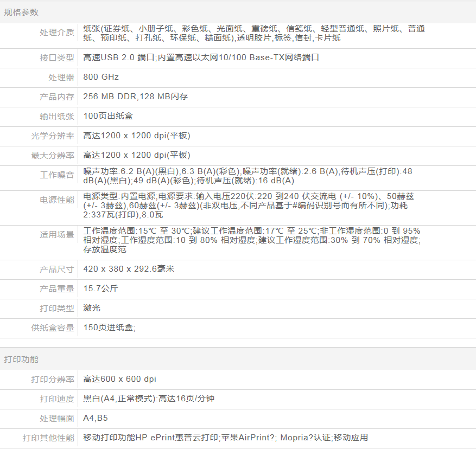Click the 接口类型 row label
The image size is (476, 449).
click(57, 57)
